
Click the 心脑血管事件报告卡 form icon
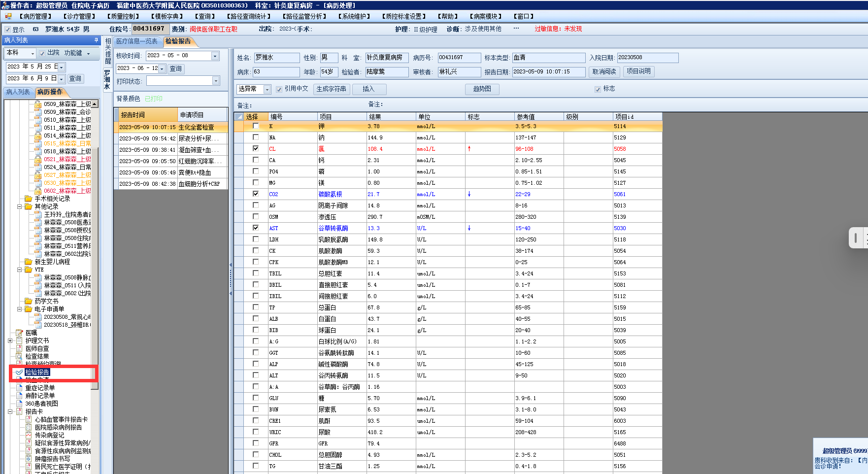(29, 419)
